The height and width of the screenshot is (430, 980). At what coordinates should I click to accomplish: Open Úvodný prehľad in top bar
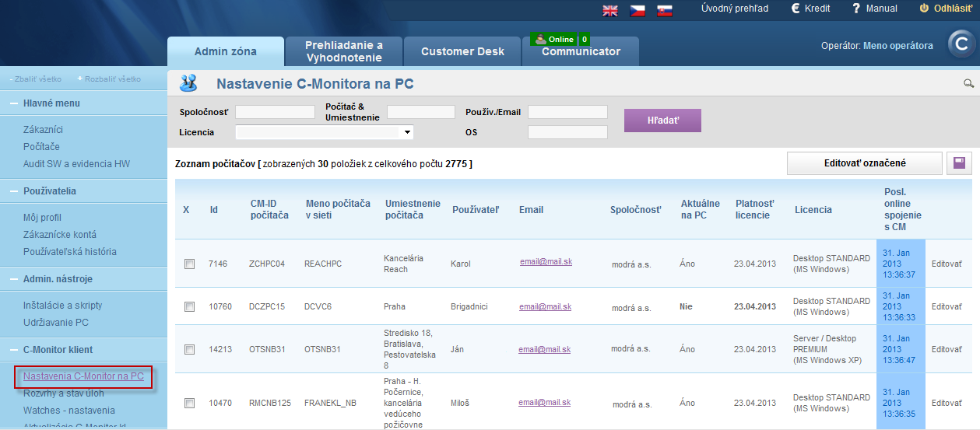[x=735, y=9]
